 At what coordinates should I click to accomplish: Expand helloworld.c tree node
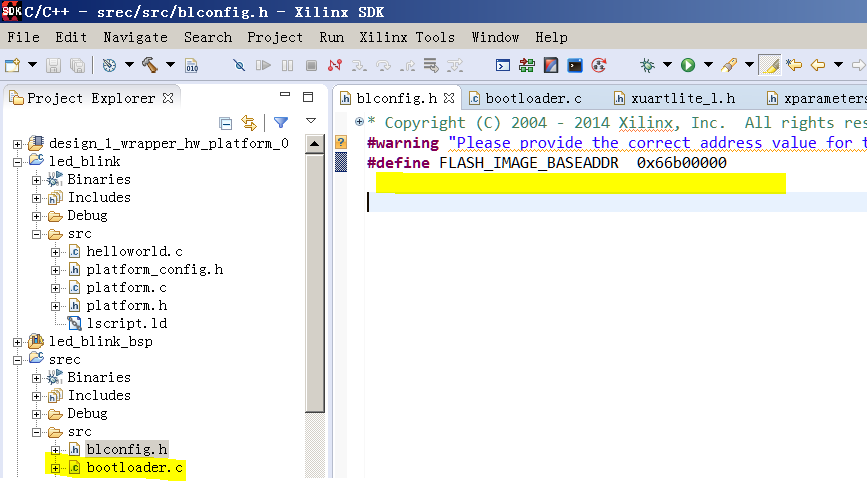coord(55,253)
